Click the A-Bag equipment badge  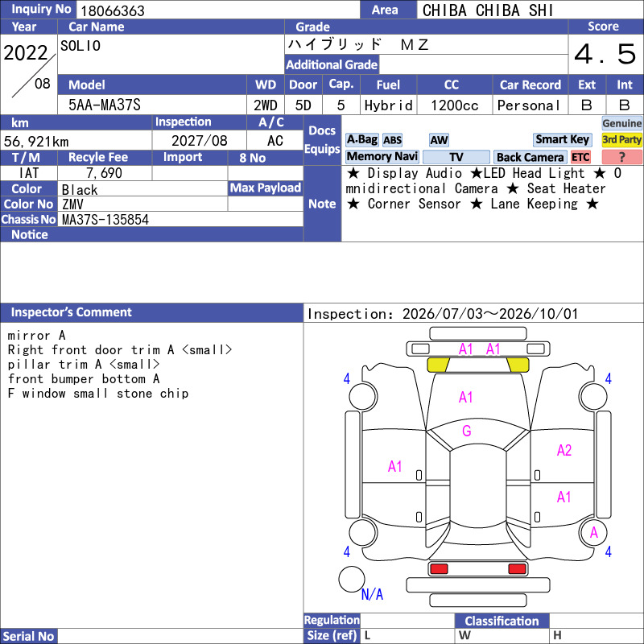click(361, 140)
